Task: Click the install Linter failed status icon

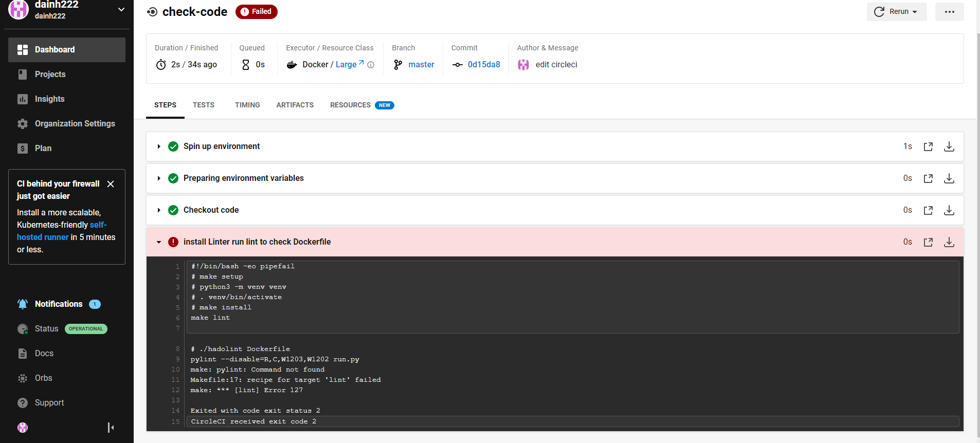Action: pyautogui.click(x=173, y=242)
